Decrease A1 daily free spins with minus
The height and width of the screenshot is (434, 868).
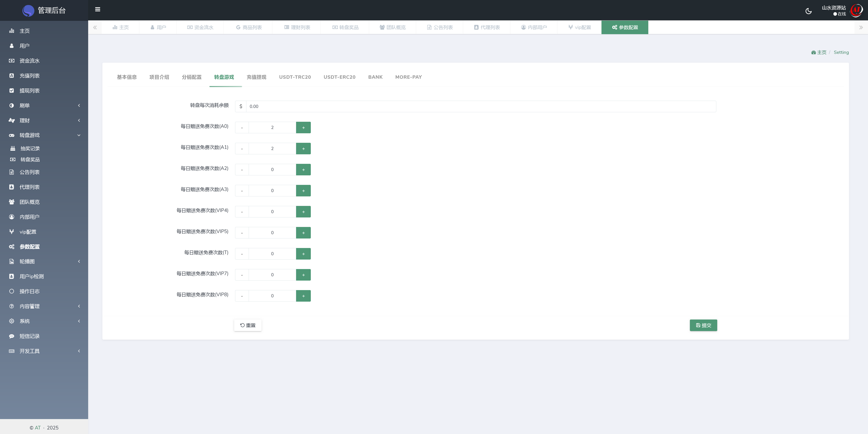(x=242, y=148)
